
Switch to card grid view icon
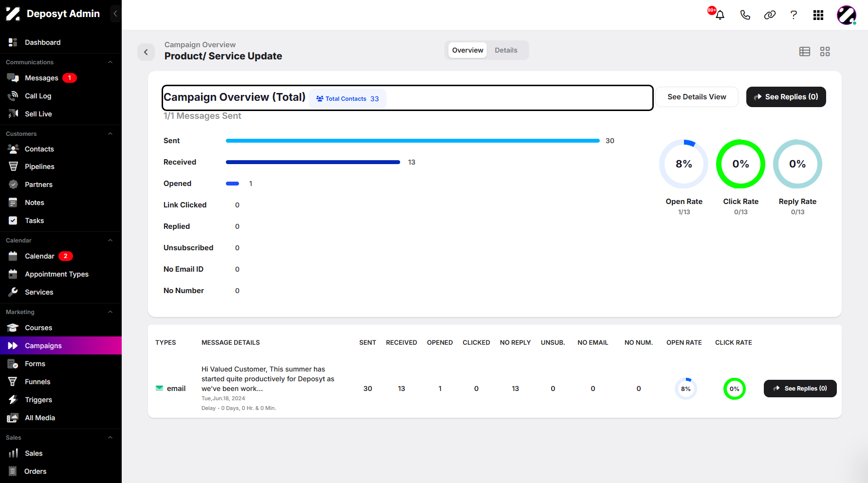tap(825, 52)
